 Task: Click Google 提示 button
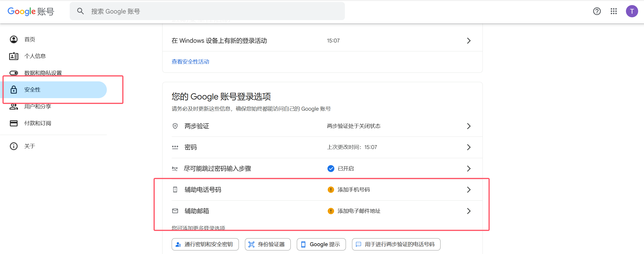click(321, 244)
